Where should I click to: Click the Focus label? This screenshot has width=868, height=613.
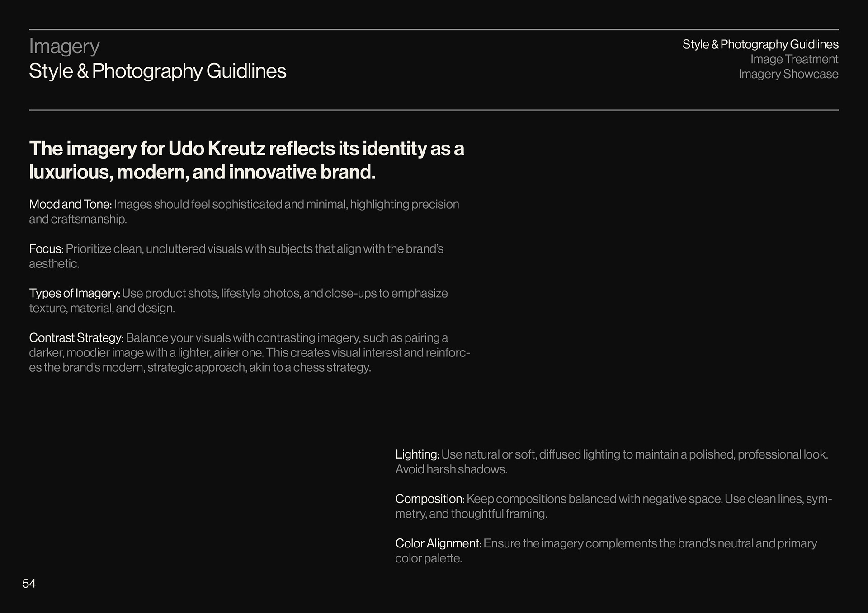pos(46,249)
